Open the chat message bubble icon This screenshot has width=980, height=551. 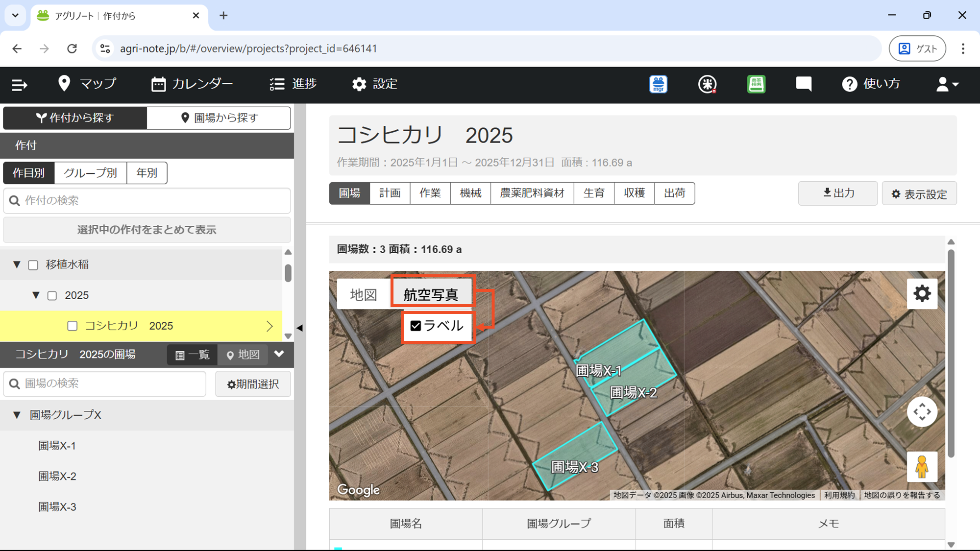point(804,84)
